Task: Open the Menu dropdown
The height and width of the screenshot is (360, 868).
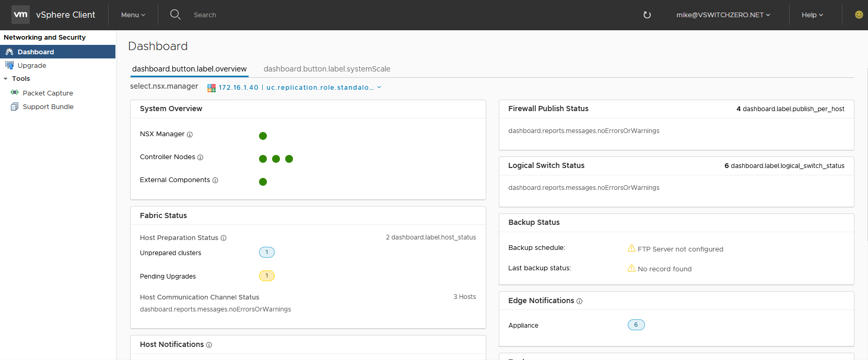Action: [x=133, y=15]
